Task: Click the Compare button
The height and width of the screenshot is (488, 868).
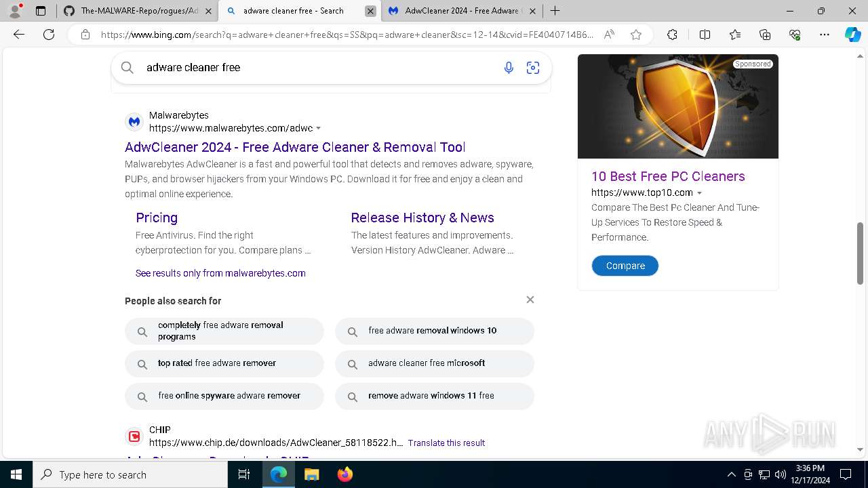Action: point(625,266)
